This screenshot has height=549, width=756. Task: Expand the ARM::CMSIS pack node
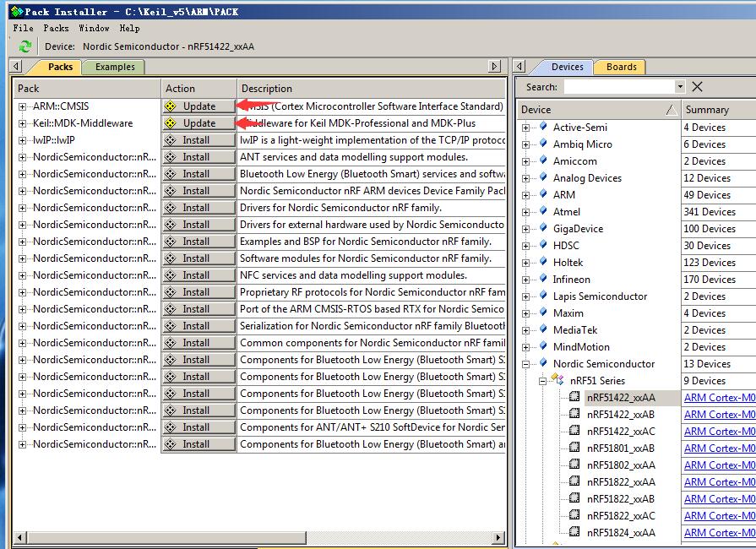click(22, 106)
